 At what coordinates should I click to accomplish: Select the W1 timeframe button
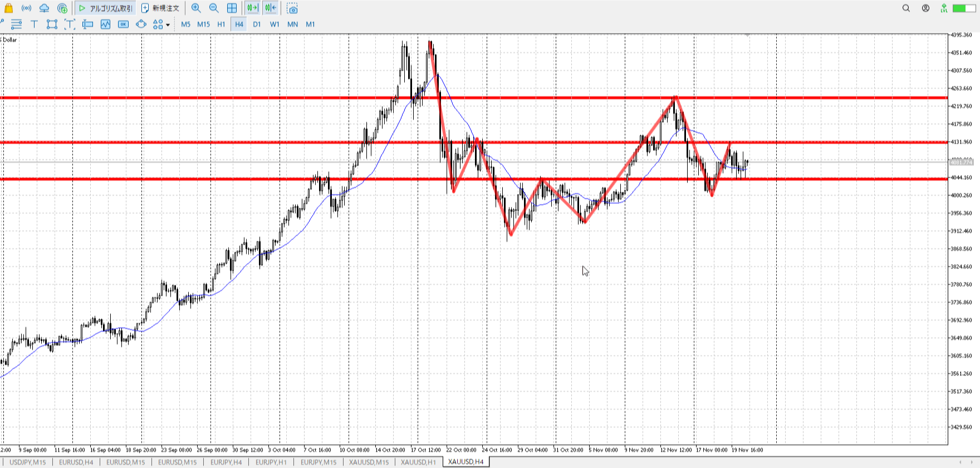pyautogui.click(x=275, y=25)
